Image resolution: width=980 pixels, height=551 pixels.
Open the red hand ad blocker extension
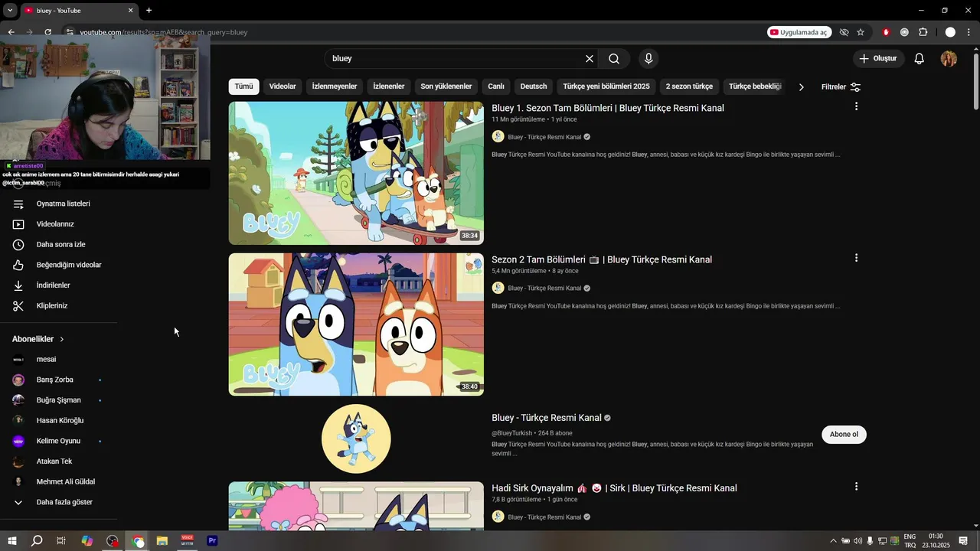[x=886, y=32]
